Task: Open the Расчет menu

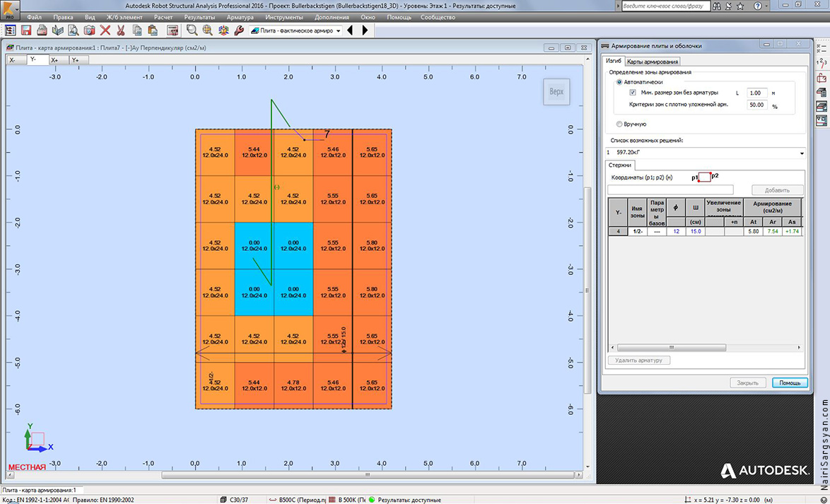Action: [163, 18]
